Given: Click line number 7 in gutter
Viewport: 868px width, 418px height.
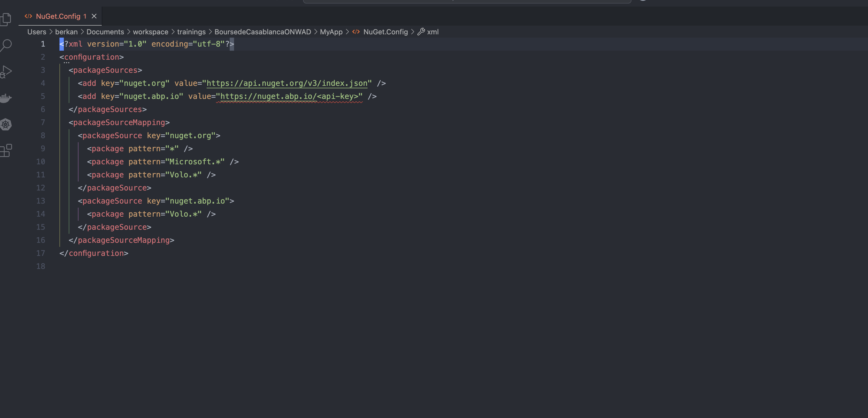Looking at the screenshot, I should pyautogui.click(x=43, y=123).
